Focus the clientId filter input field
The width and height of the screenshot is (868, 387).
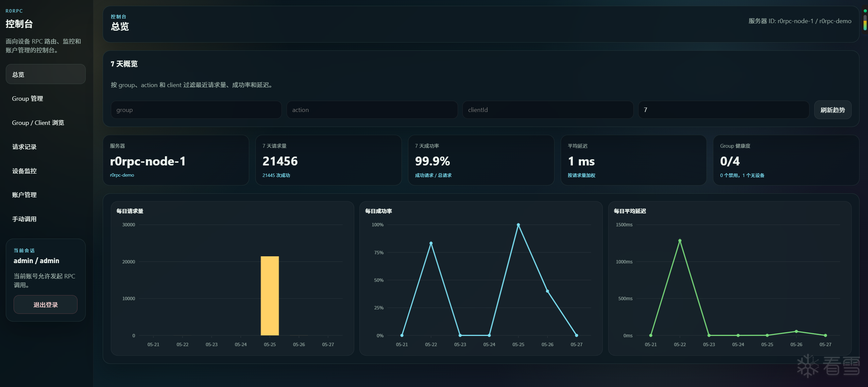548,110
